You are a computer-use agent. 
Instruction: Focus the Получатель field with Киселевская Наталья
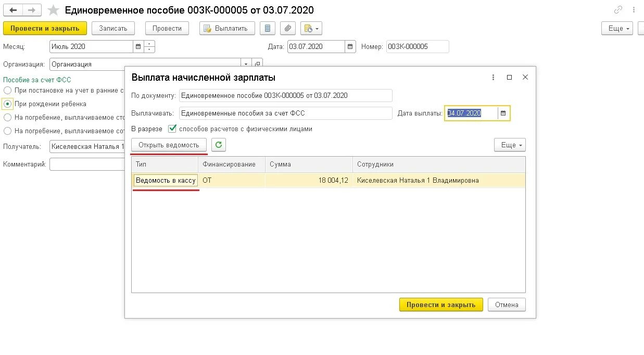(87, 147)
